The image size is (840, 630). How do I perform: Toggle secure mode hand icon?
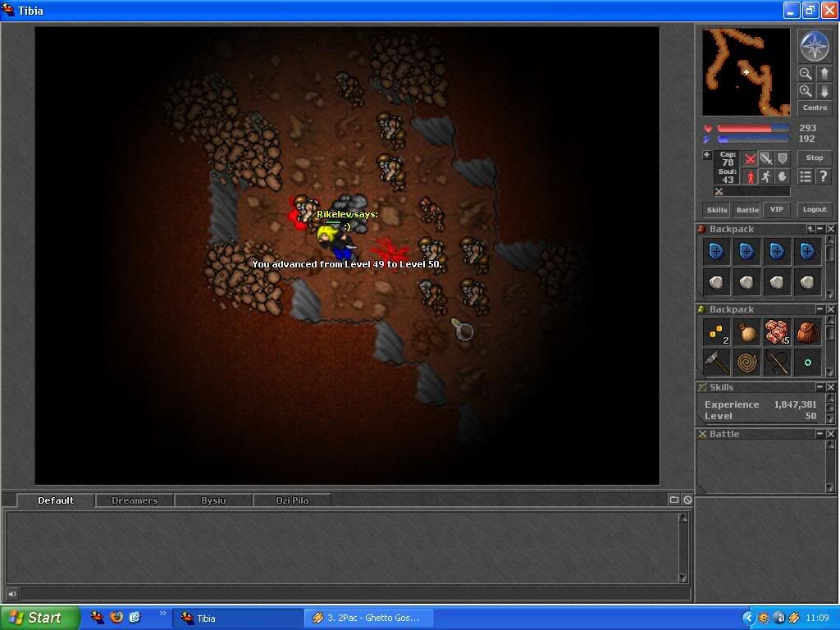click(x=782, y=176)
